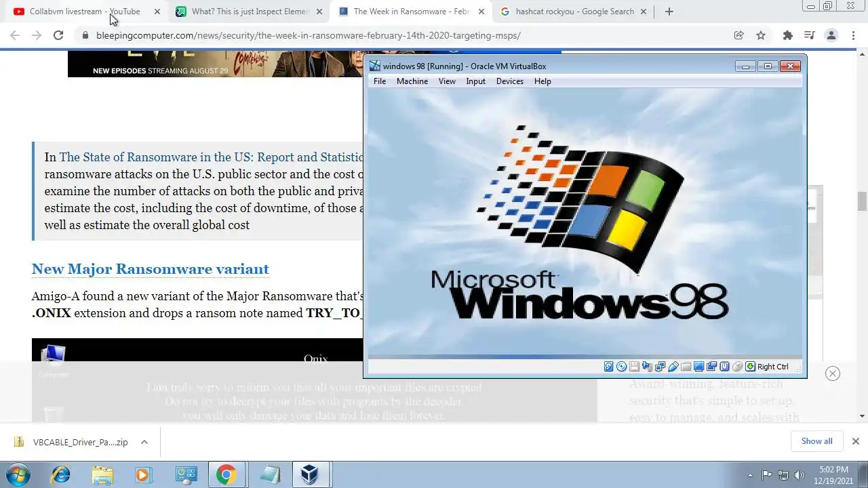This screenshot has width=868, height=488.
Task: Click the volume speaker icon in system tray
Action: [x=799, y=475]
